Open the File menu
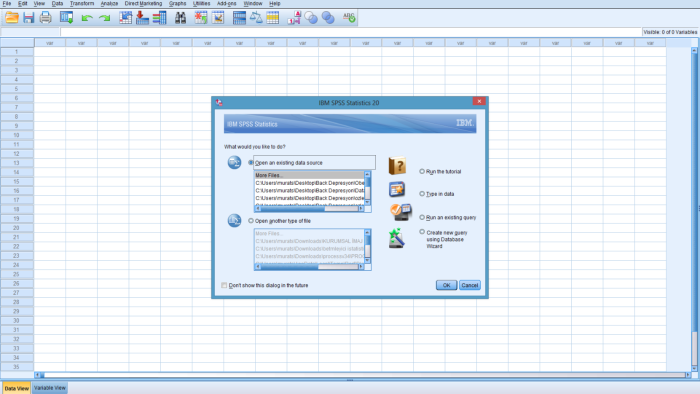The height and width of the screenshot is (394, 700). pos(7,4)
